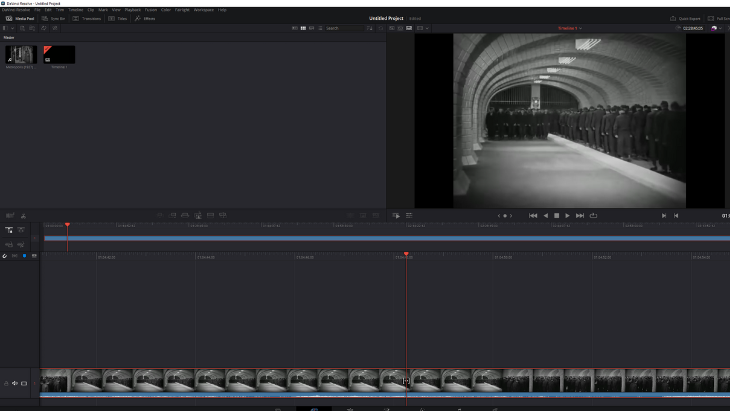The height and width of the screenshot is (411, 730).
Task: Jump to the first frame of timeline
Action: (x=533, y=215)
